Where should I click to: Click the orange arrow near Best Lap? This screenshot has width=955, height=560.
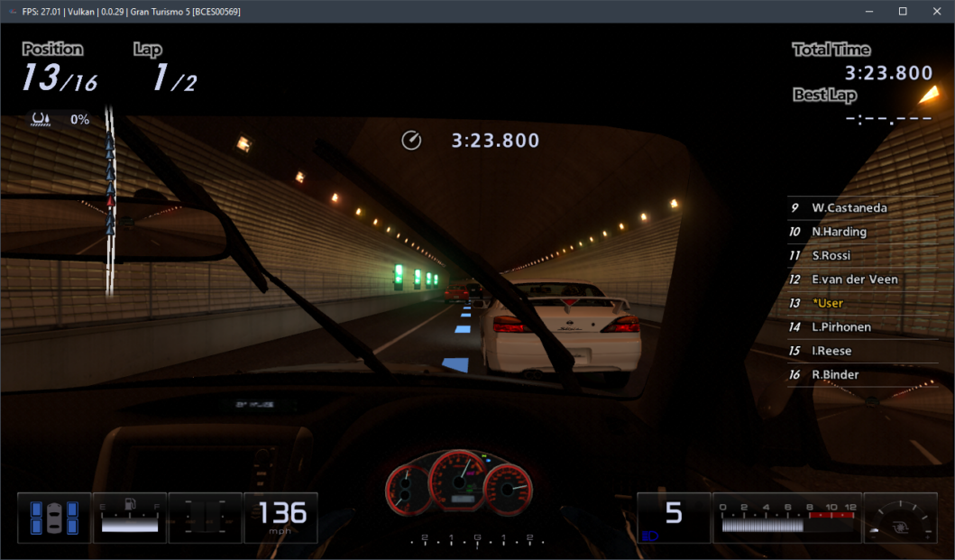click(x=927, y=94)
